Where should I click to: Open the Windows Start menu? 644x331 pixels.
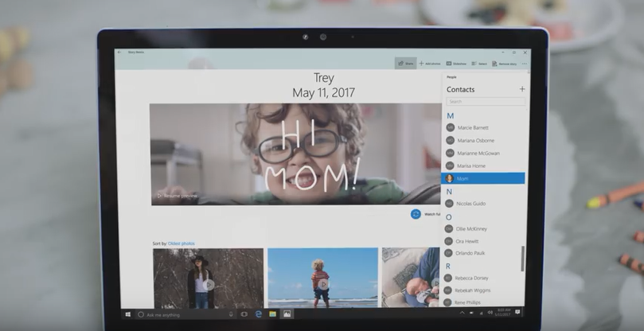coord(127,314)
